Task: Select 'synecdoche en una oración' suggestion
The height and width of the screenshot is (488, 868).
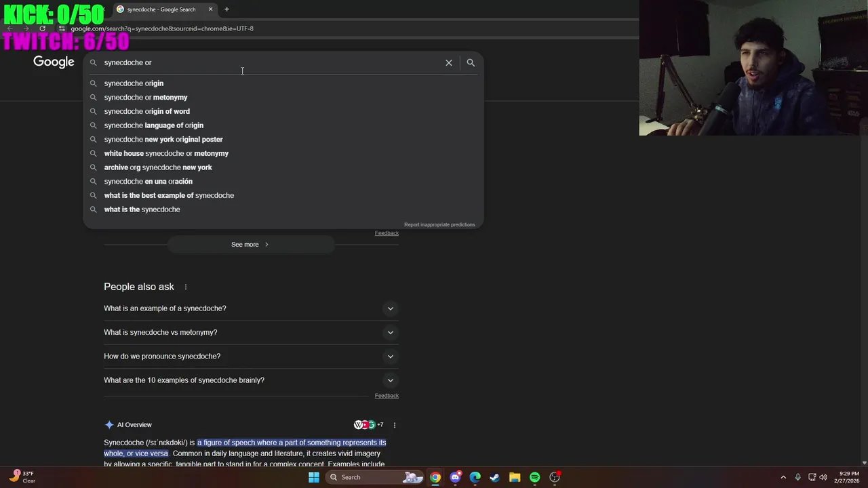Action: (x=283, y=182)
